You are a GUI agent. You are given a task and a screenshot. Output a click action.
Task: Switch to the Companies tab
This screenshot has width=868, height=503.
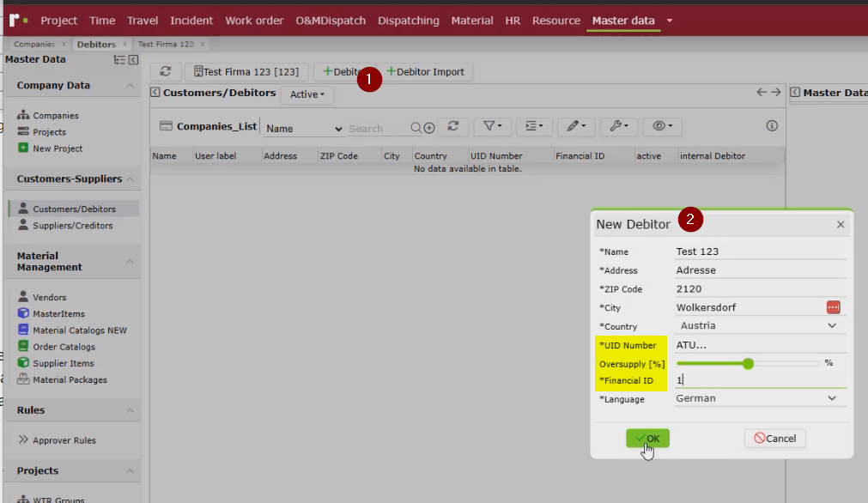coord(34,45)
